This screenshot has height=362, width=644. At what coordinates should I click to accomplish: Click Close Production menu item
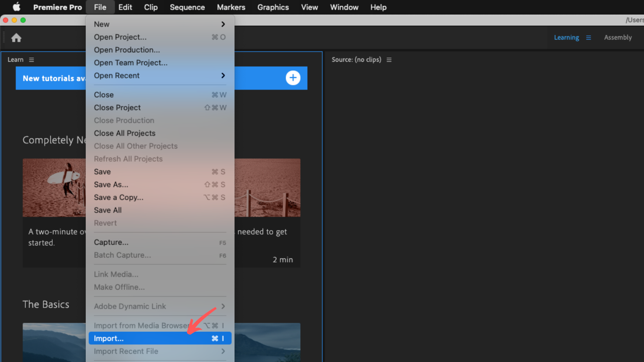(160, 120)
